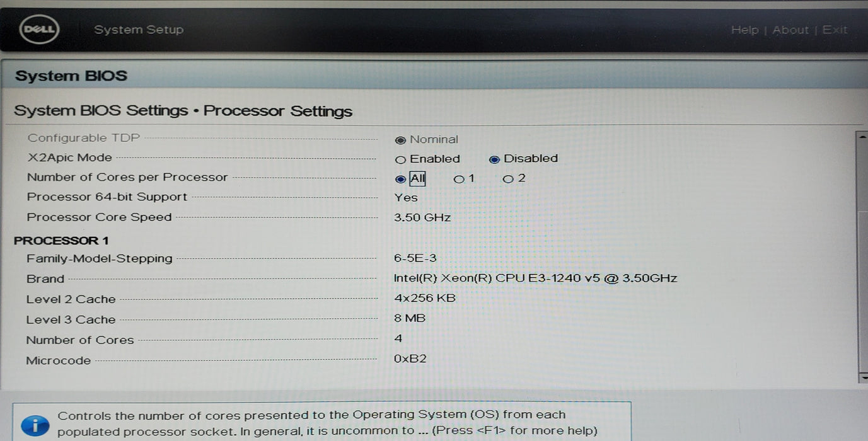Viewport: 868px width, 441px height.
Task: Click the Processor Core Speed label
Action: coord(99,217)
